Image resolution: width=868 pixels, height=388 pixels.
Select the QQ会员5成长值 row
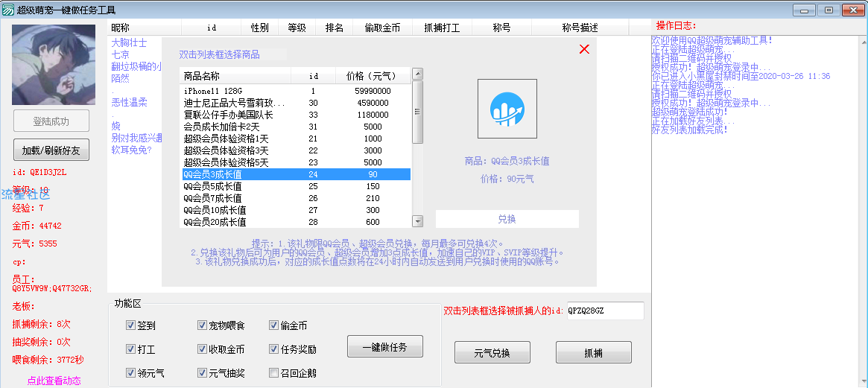(x=296, y=186)
